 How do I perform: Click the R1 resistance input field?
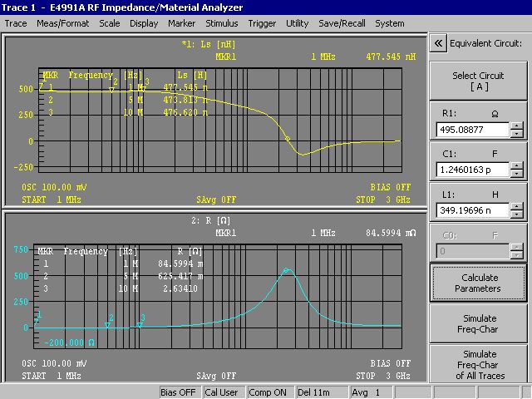[x=471, y=130]
